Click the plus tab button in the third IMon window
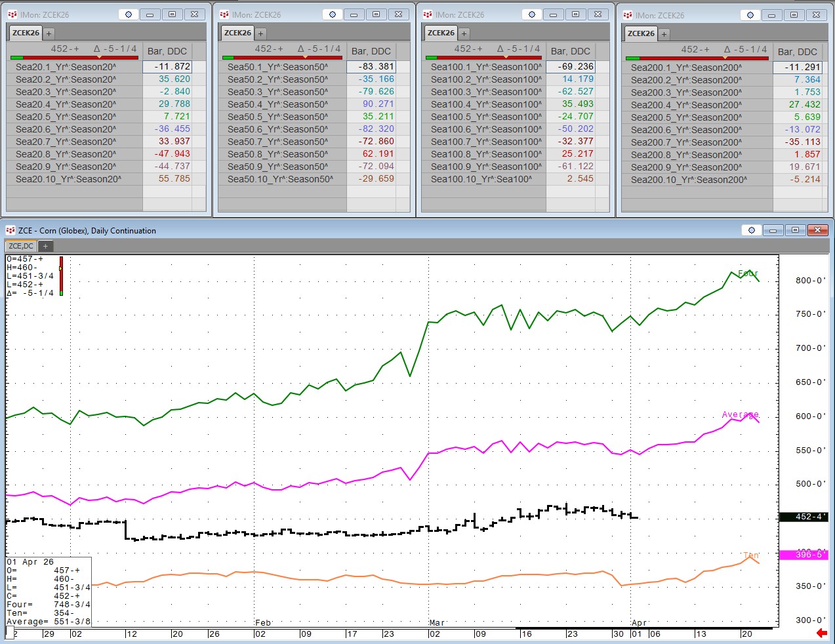This screenshot has width=835, height=644. 464,33
